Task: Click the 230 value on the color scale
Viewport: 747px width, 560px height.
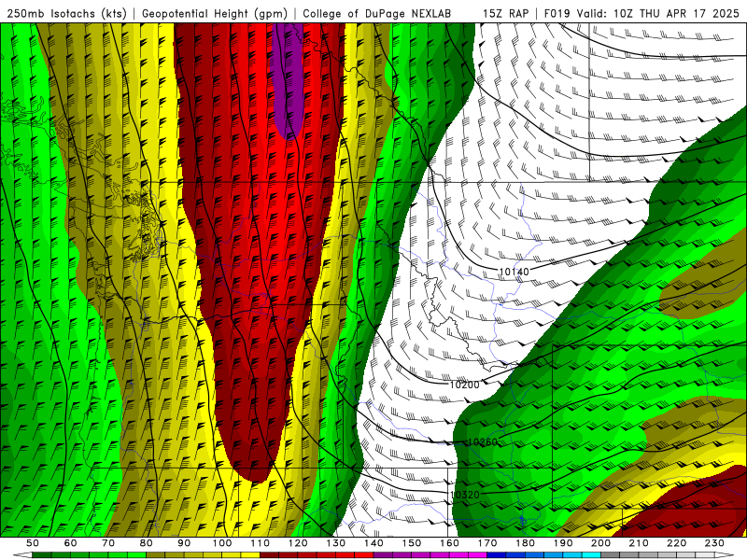Action: click(714, 543)
